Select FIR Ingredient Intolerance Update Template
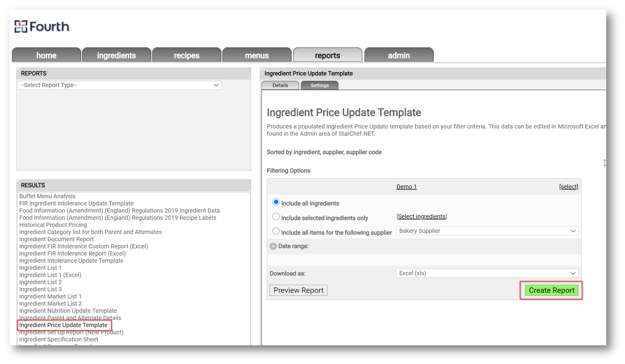625x364 pixels. coord(76,203)
